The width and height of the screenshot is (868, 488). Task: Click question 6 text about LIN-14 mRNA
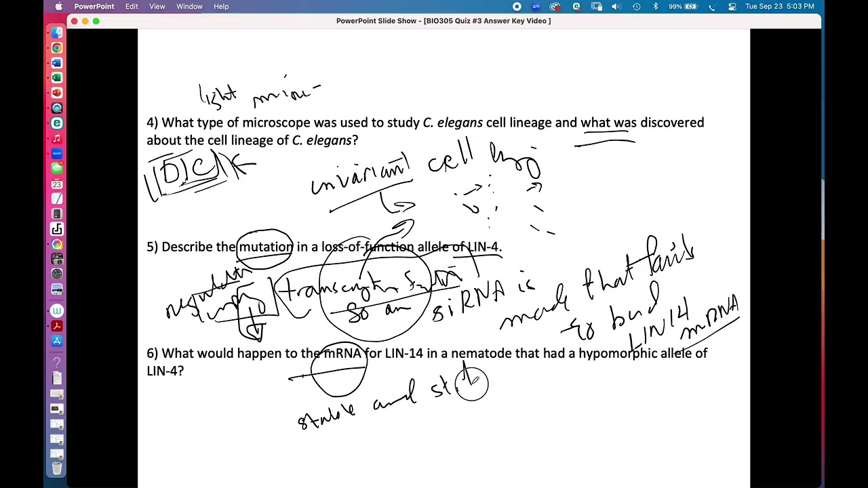[427, 362]
